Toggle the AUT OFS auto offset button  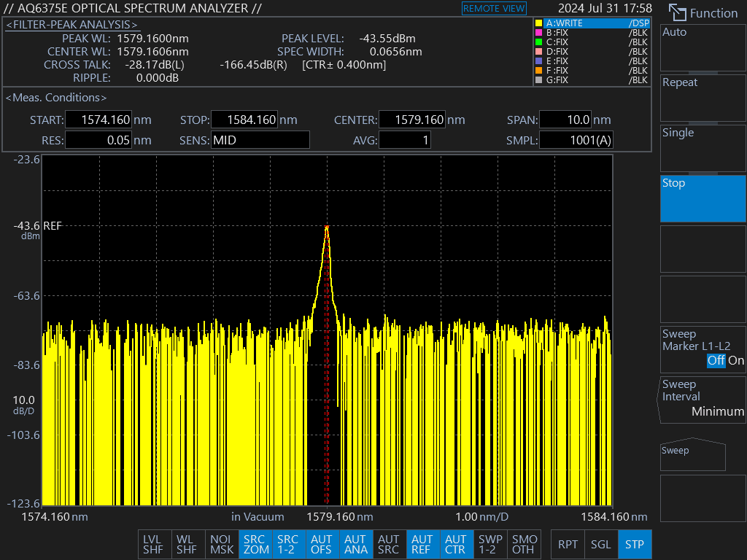click(x=322, y=544)
